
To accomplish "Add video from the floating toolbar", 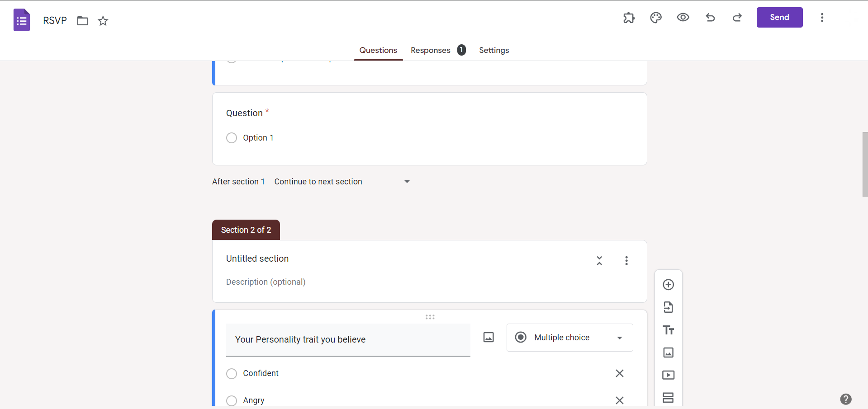I will click(669, 375).
